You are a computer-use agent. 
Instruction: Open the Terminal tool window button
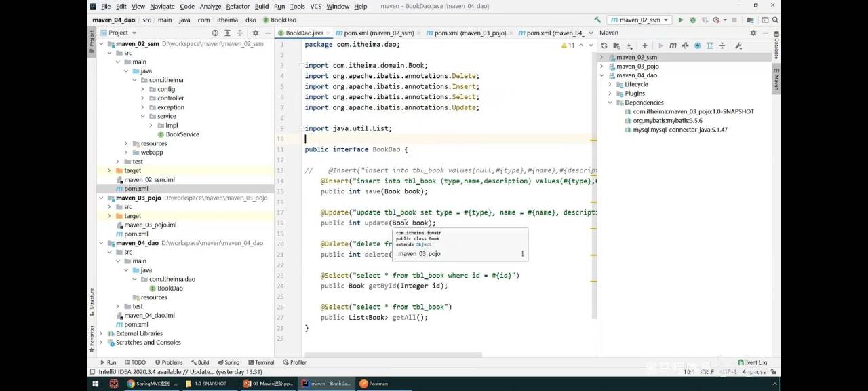point(260,362)
